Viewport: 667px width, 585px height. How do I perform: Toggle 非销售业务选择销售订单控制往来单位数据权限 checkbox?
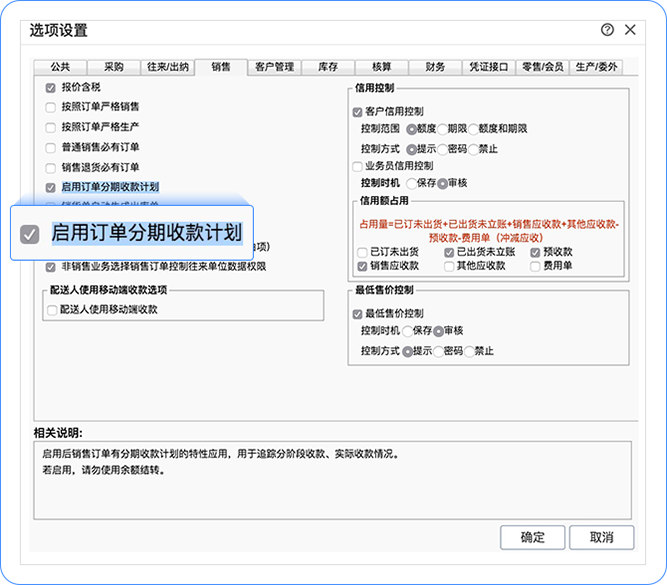coord(51,267)
